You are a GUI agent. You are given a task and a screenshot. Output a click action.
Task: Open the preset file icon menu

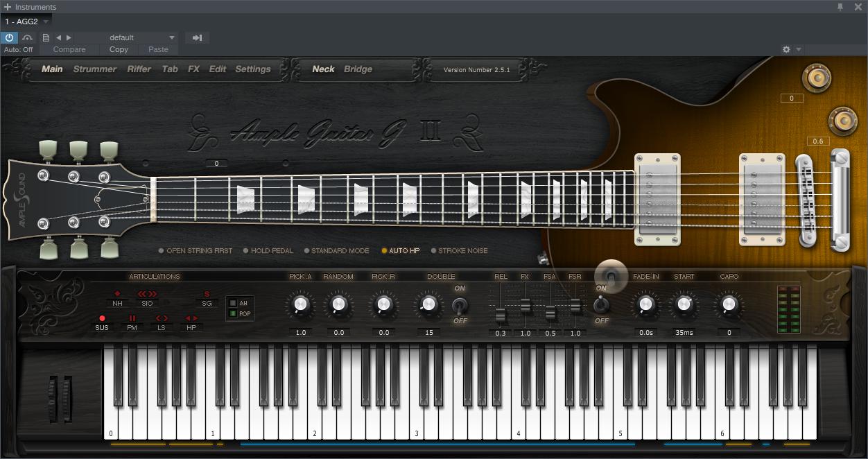pyautogui.click(x=46, y=37)
